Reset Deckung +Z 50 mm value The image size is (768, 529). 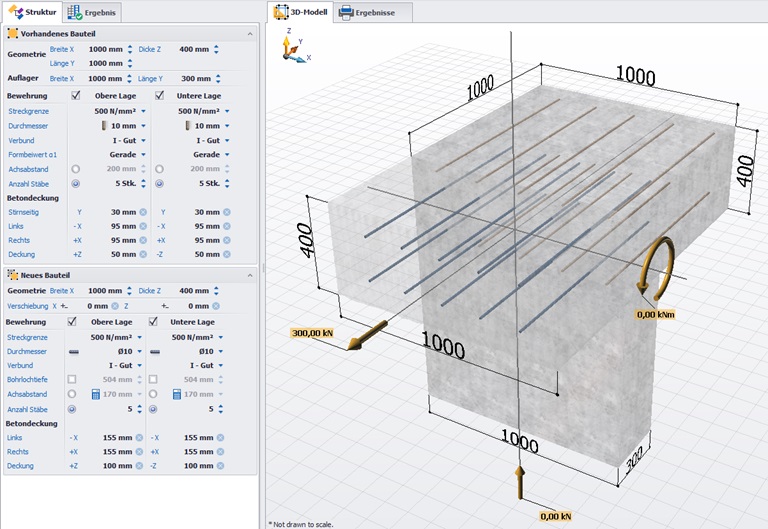[143, 254]
